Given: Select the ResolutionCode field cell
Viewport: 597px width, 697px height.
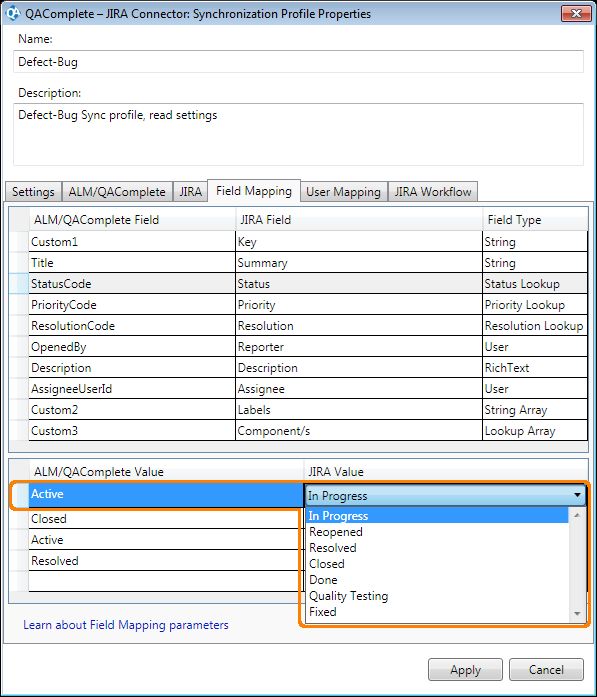Looking at the screenshot, I should (132, 326).
